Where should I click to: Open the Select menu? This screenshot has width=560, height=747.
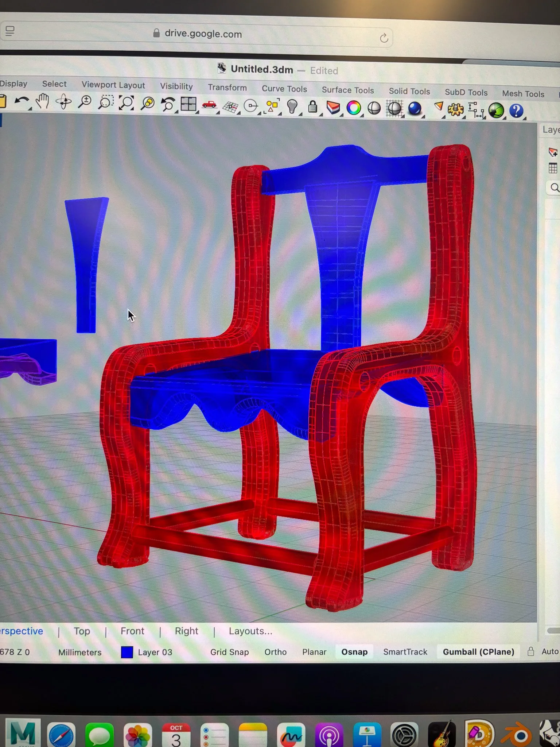click(54, 84)
